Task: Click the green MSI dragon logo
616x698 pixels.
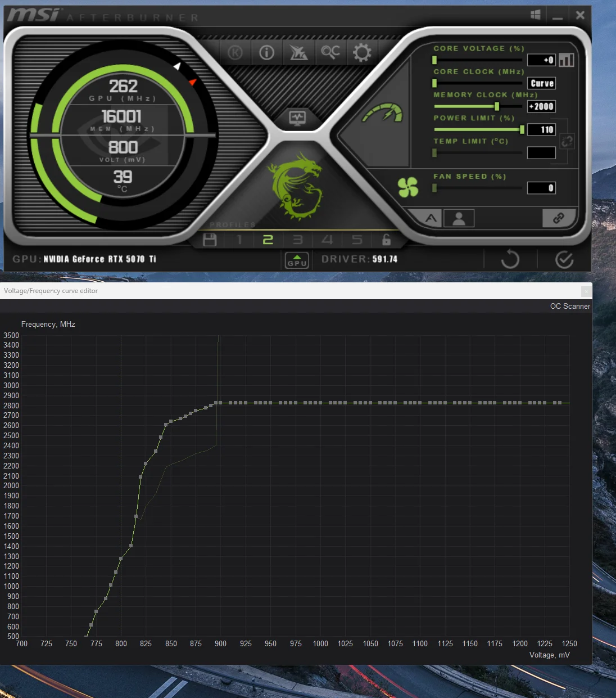Action: pyautogui.click(x=297, y=186)
